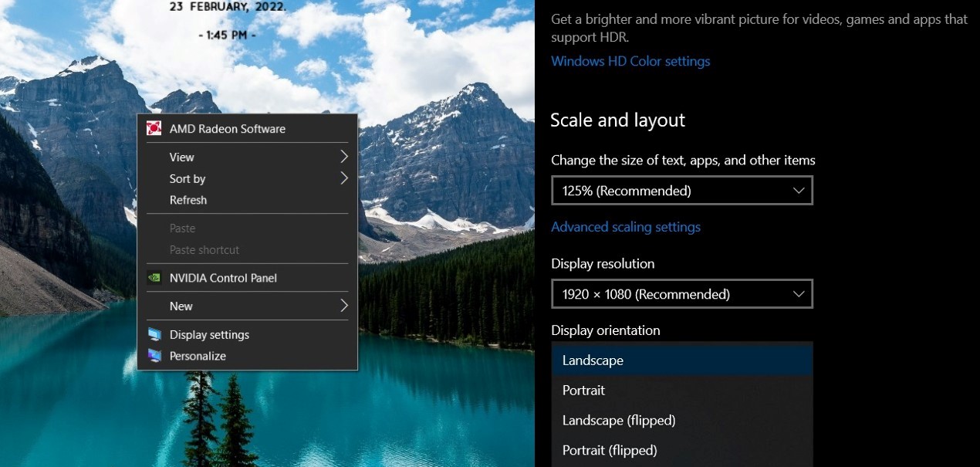Select Refresh from the context menu
Viewport: 980px width, 467px height.
(x=188, y=200)
